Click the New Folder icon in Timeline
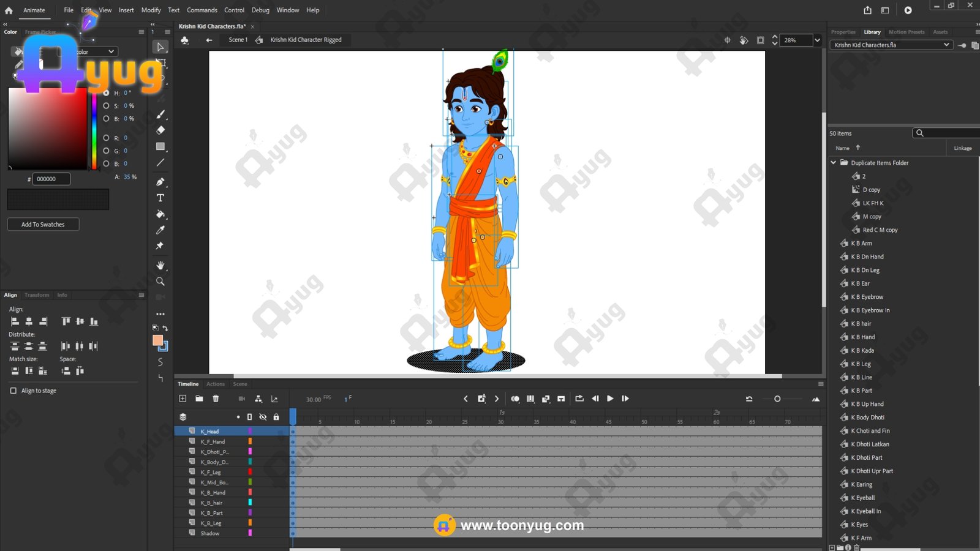980x551 pixels. click(199, 399)
